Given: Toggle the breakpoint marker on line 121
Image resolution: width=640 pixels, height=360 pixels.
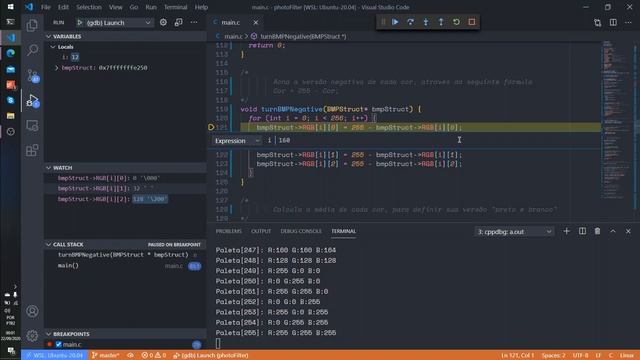Looking at the screenshot, I should click(211, 127).
